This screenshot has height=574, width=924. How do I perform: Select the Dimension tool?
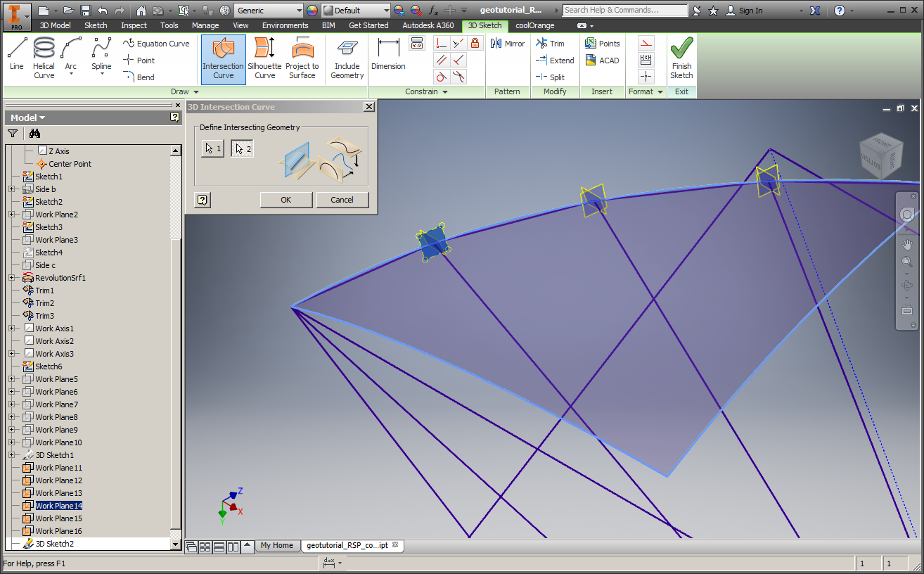[x=387, y=58]
